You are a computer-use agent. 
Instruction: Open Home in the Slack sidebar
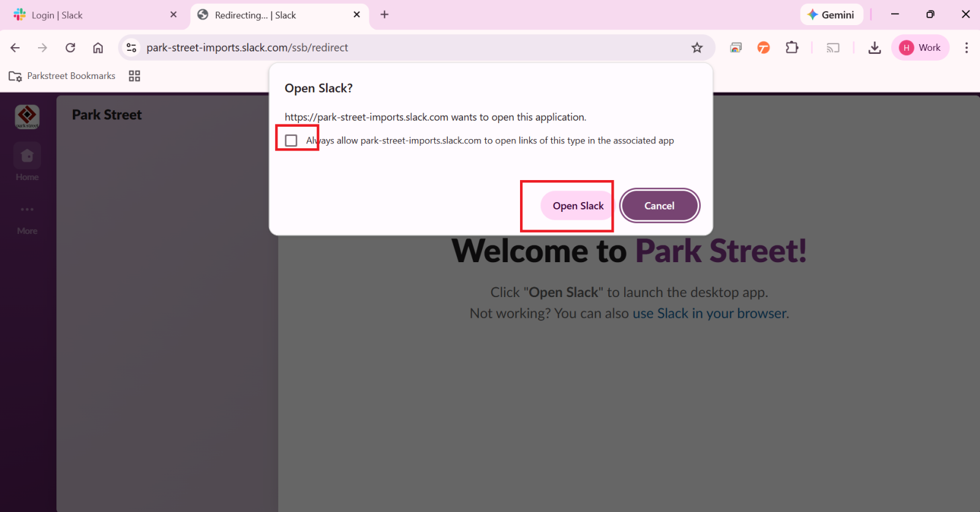coord(28,162)
